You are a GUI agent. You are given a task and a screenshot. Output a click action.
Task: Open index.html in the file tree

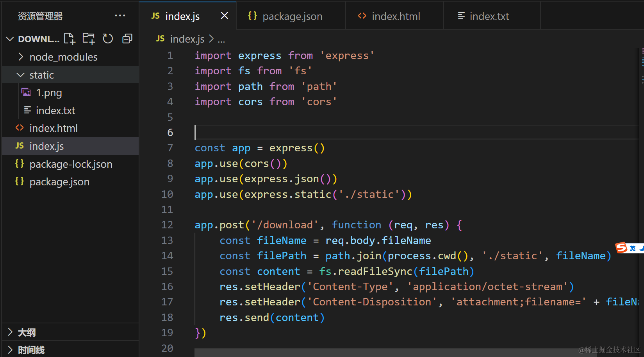pos(70,128)
